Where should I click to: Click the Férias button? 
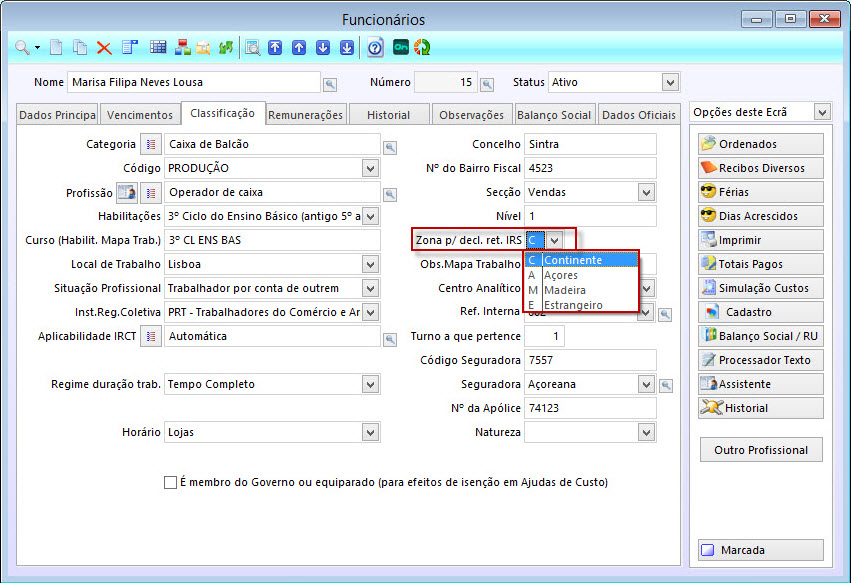(x=760, y=192)
